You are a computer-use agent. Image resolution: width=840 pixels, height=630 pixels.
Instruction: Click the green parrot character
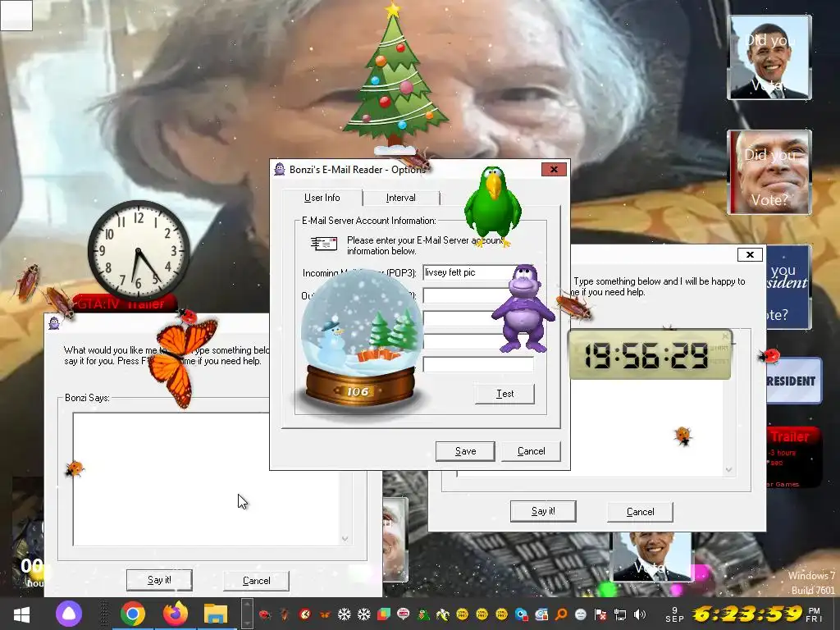click(x=492, y=208)
